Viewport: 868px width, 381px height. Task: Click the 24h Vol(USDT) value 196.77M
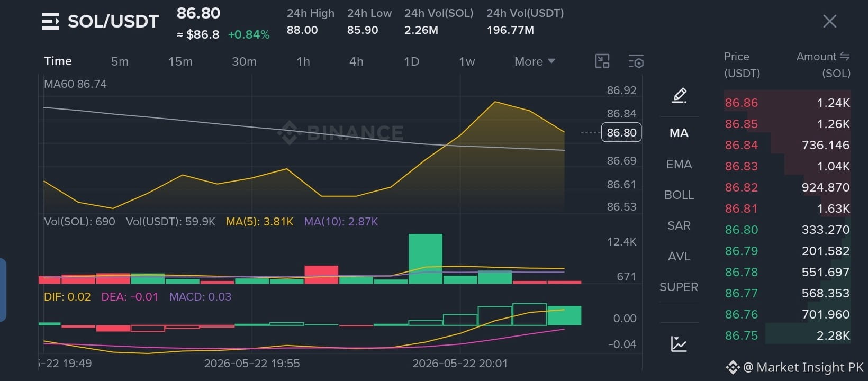pos(510,30)
